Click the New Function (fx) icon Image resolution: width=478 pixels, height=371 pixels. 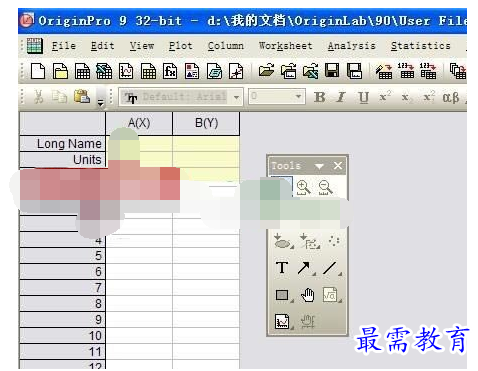tap(170, 71)
